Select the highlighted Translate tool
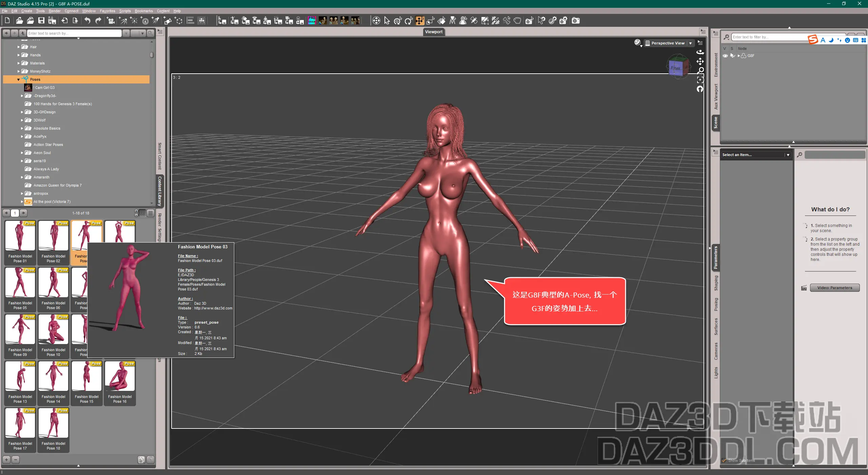Viewport: 868px width, 475px height. [x=419, y=21]
